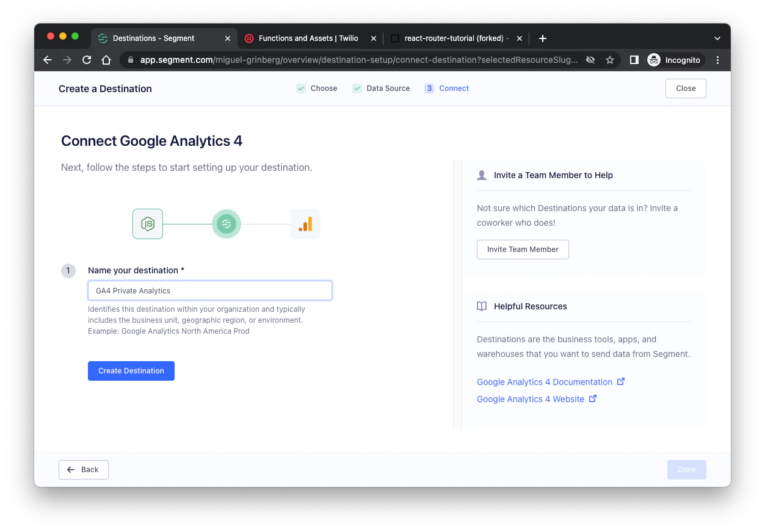Open the tab search chevron at top right

pyautogui.click(x=717, y=38)
